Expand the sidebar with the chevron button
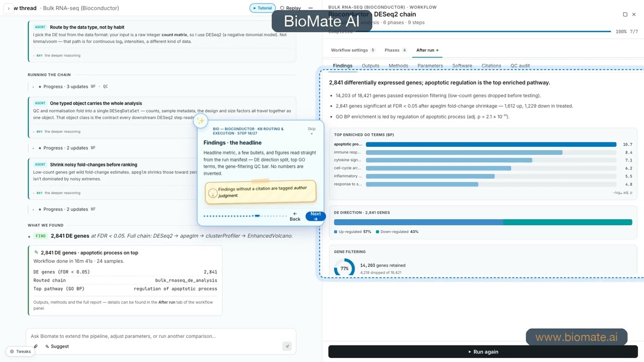The image size is (644, 362). pos(9,9)
